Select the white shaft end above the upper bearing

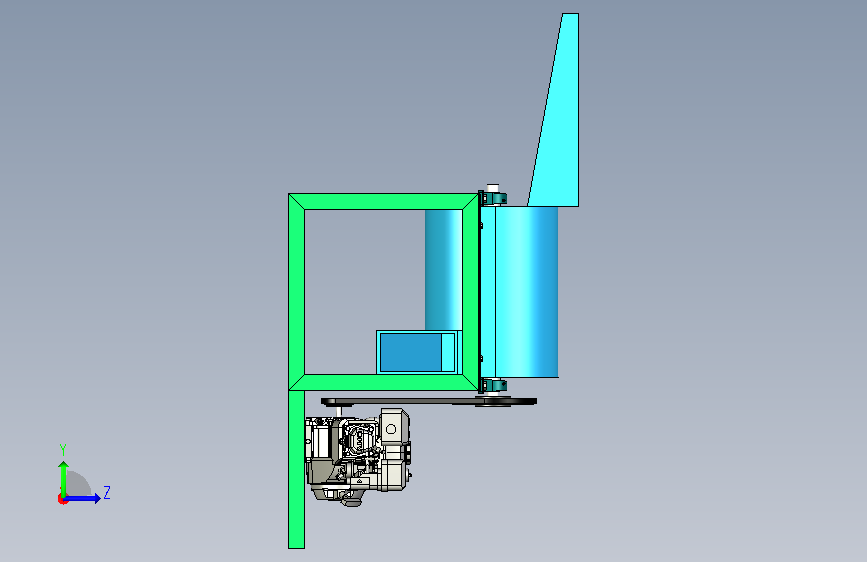pos(493,188)
